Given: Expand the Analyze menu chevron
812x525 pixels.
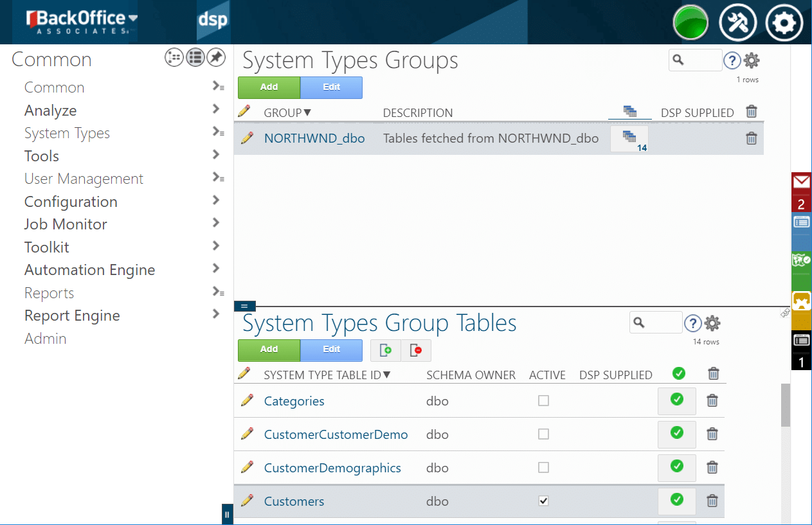Looking at the screenshot, I should pyautogui.click(x=216, y=110).
